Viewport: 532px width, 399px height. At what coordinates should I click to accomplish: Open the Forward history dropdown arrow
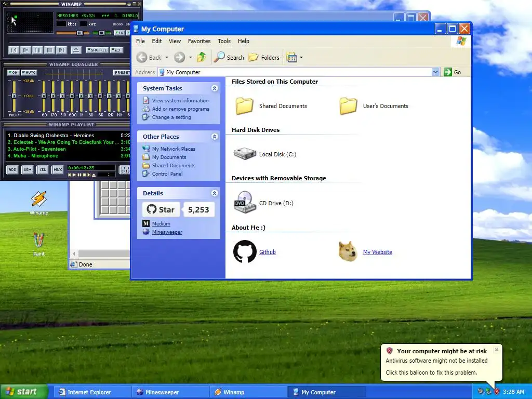point(190,57)
